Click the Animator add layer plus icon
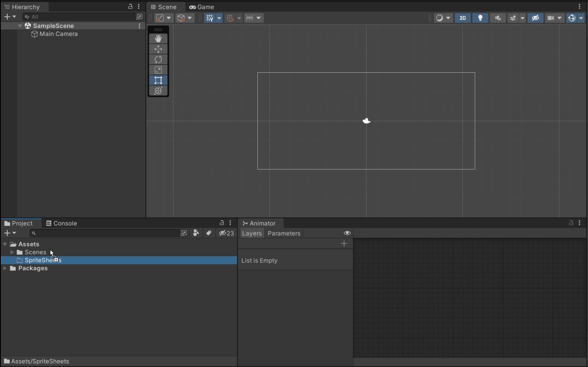This screenshot has height=367, width=588. [344, 244]
